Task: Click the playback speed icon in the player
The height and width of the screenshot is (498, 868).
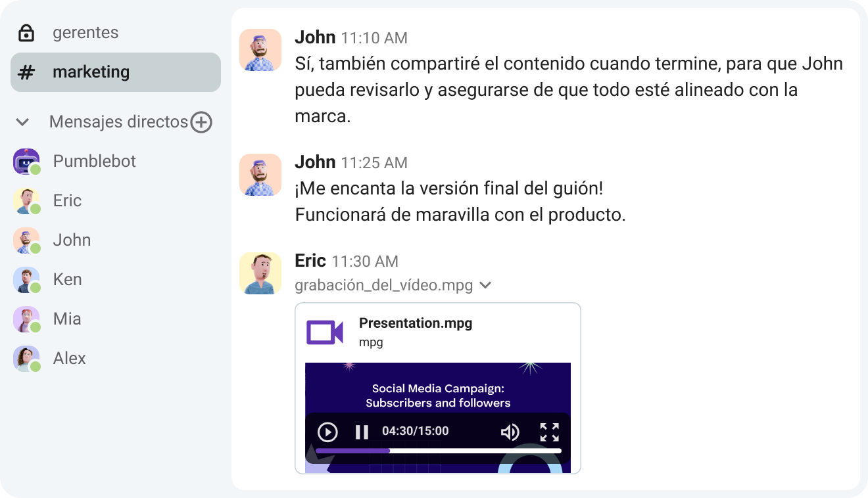Action: click(x=327, y=432)
